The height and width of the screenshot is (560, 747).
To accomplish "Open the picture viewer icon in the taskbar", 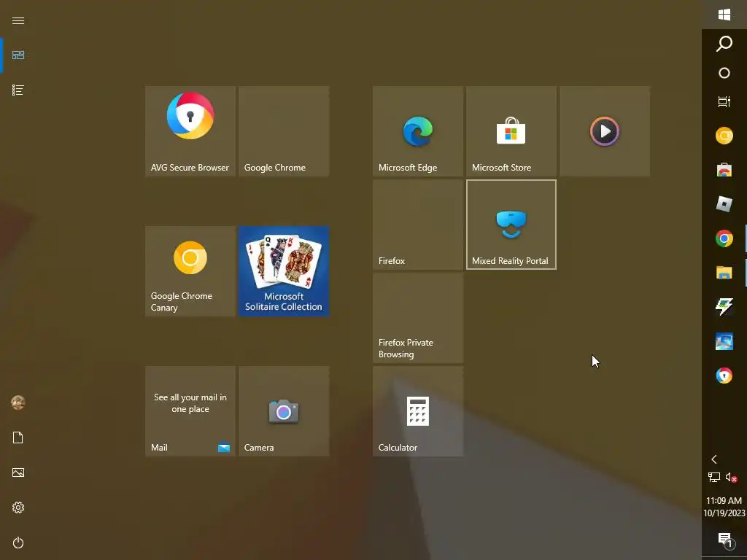I will [x=724, y=341].
